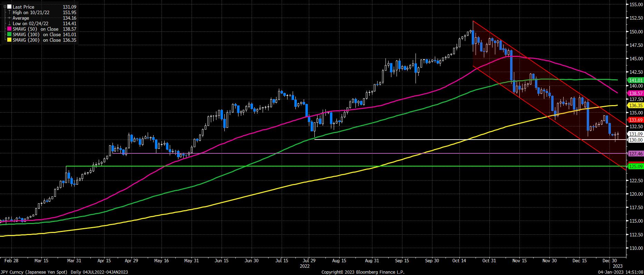Select the 'Last Price' legend label
This screenshot has height=275, width=644.
pos(23,7)
